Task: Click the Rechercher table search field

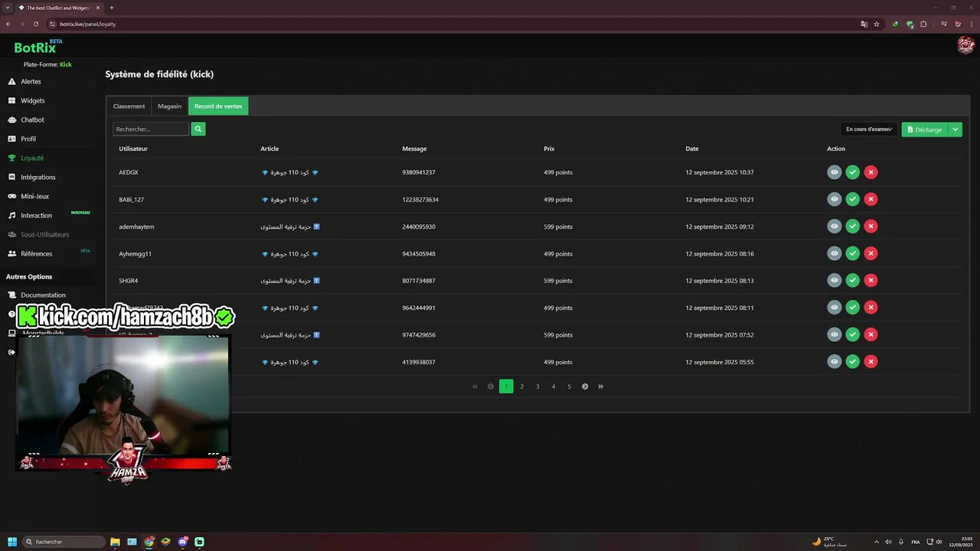Action: point(151,129)
